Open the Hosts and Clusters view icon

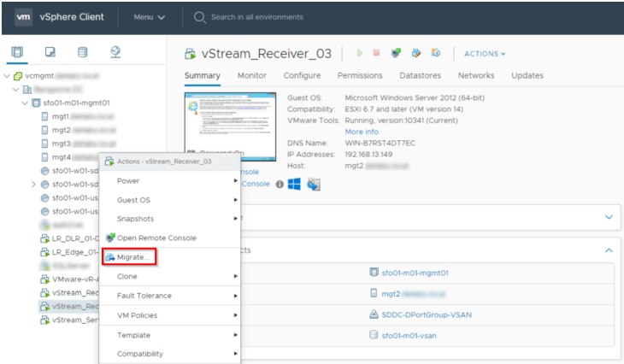pos(18,52)
